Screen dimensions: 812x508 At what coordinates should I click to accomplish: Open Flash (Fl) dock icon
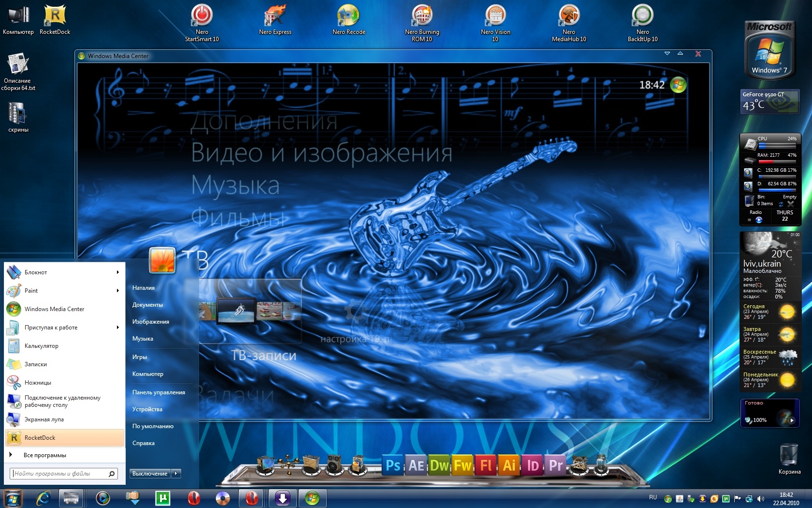tap(486, 465)
